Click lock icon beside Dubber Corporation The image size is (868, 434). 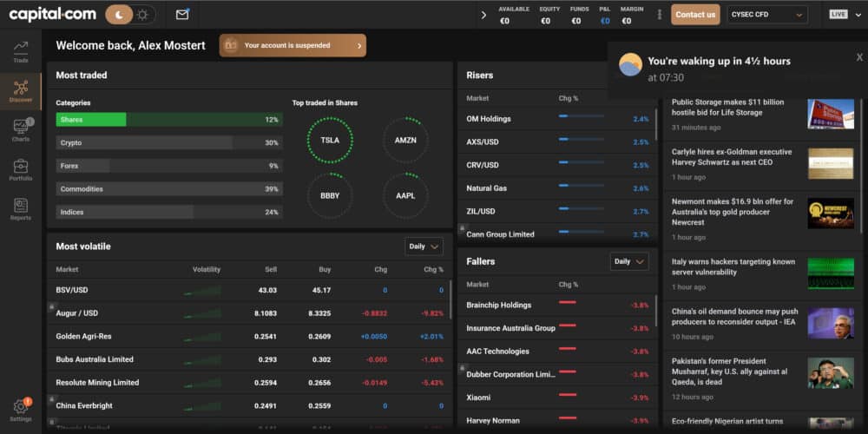(462, 367)
